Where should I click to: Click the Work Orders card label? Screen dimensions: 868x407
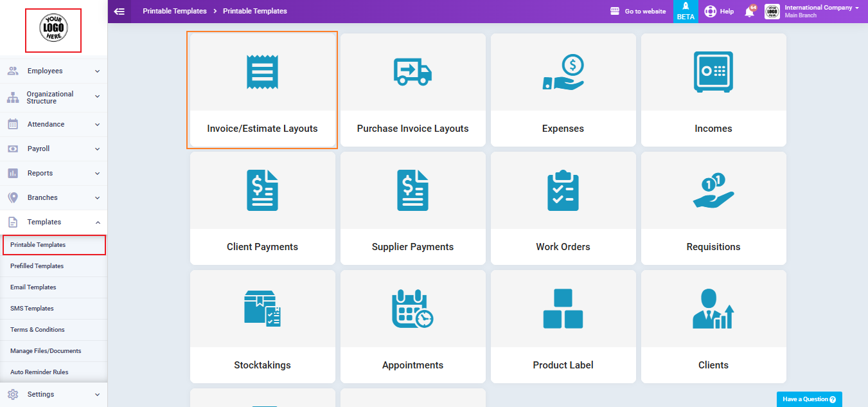[563, 247]
